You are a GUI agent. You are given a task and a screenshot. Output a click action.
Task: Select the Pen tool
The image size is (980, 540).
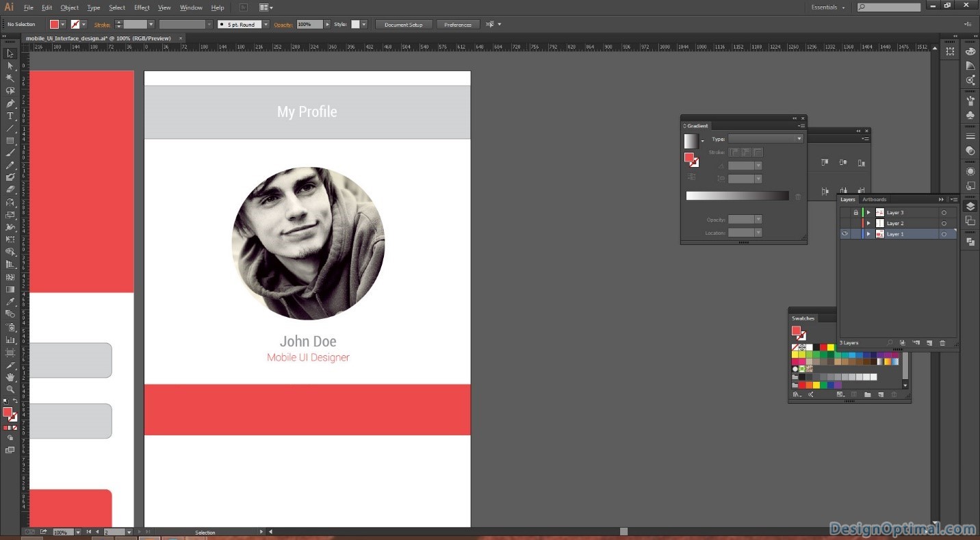10,103
